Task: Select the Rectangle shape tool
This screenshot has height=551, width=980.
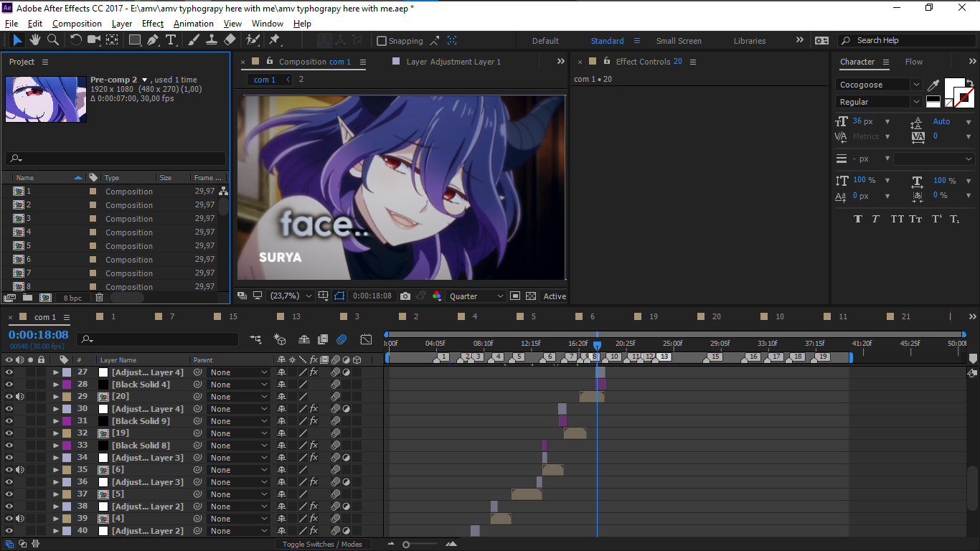Action: [x=135, y=40]
